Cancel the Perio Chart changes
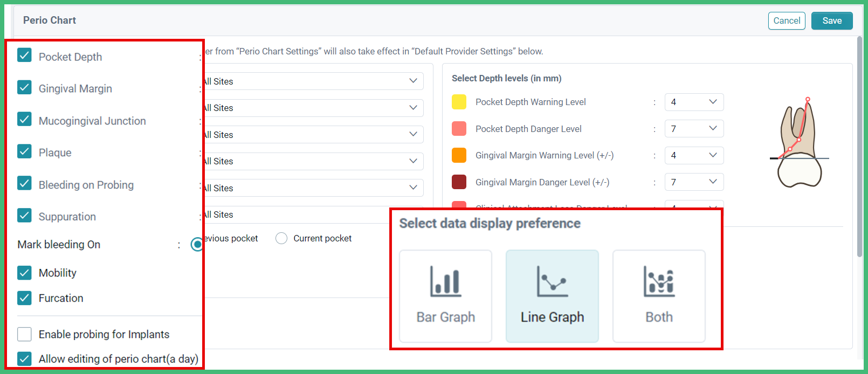This screenshot has width=868, height=374. point(787,20)
